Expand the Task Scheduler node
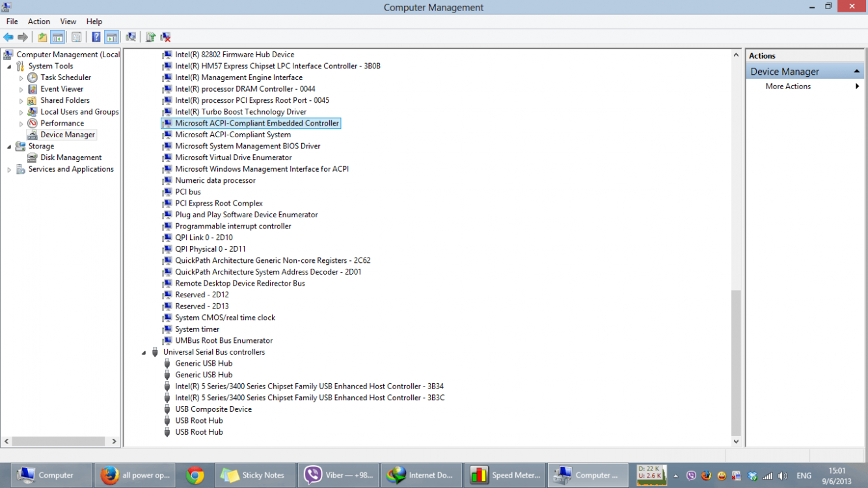The width and height of the screenshot is (868, 488). [x=21, y=78]
